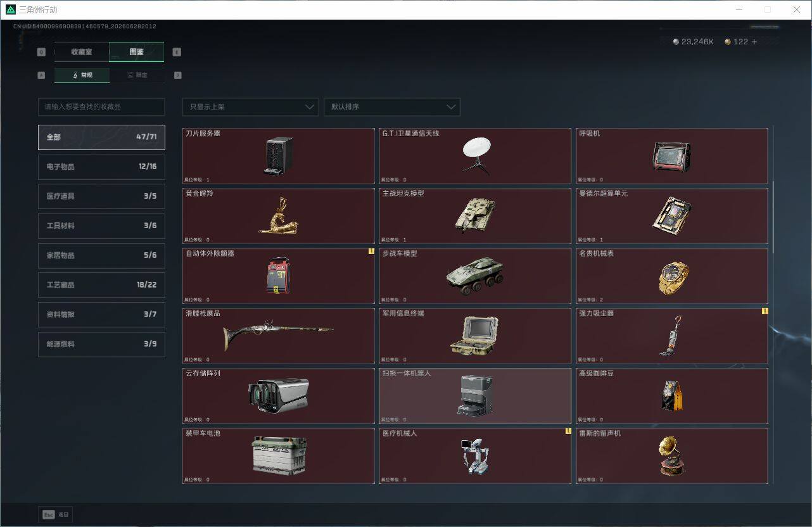Click the plus to add currency
This screenshot has height=527, width=812.
point(754,42)
